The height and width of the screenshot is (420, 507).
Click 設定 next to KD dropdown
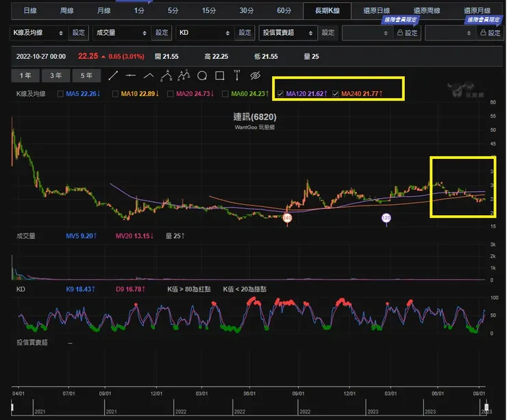tap(245, 33)
